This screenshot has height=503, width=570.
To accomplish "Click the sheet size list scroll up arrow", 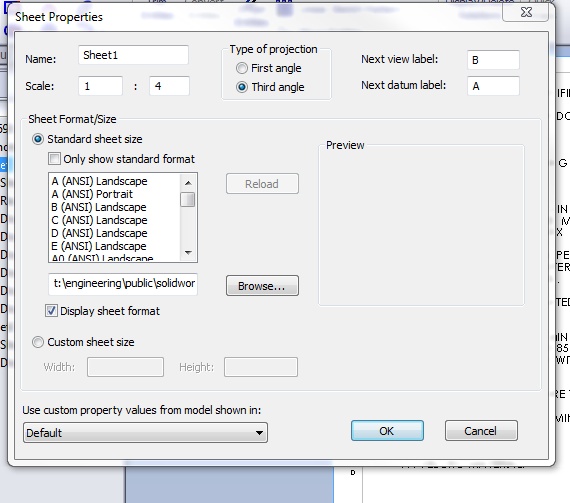I will pos(188,182).
